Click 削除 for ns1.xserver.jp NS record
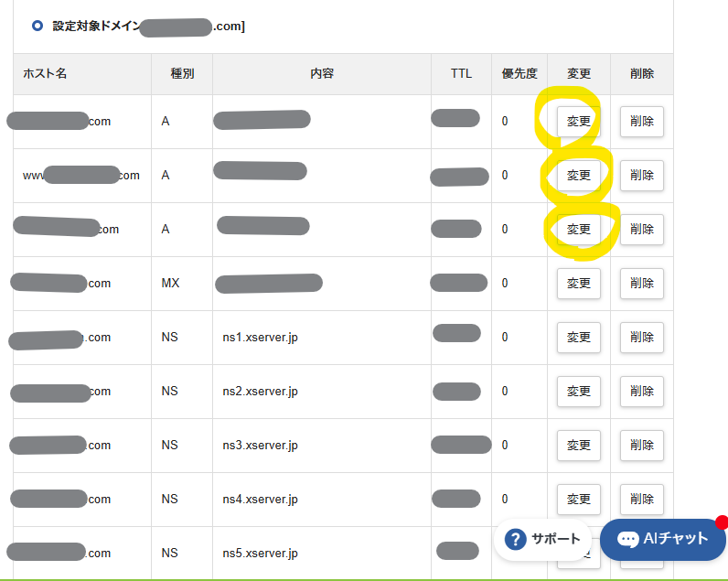 642,337
